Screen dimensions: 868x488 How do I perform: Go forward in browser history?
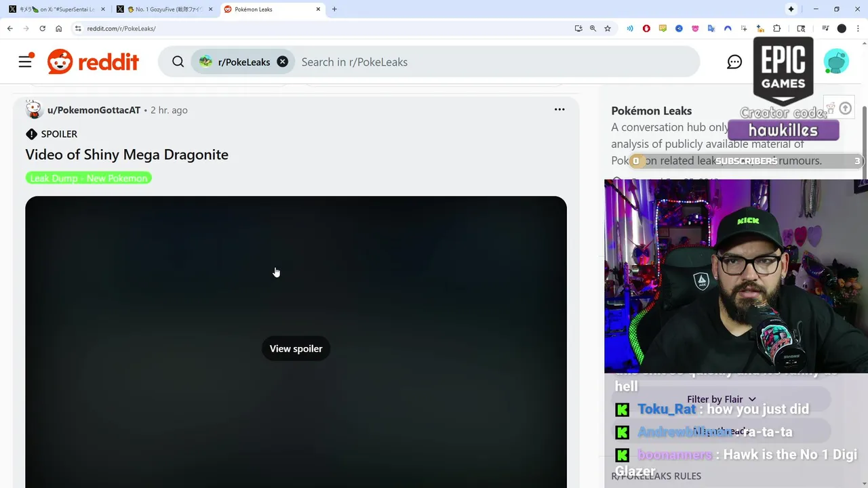pos(26,28)
